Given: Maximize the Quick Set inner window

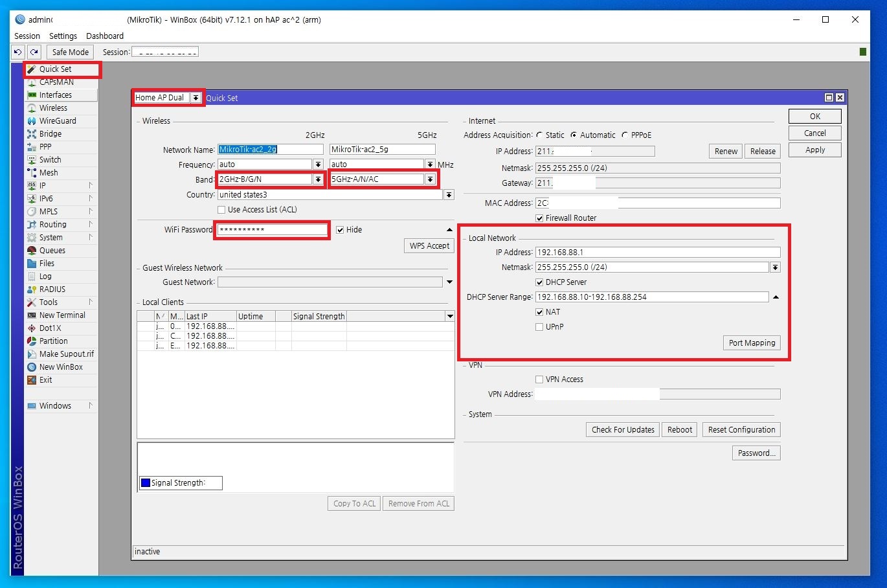Looking at the screenshot, I should pyautogui.click(x=829, y=98).
